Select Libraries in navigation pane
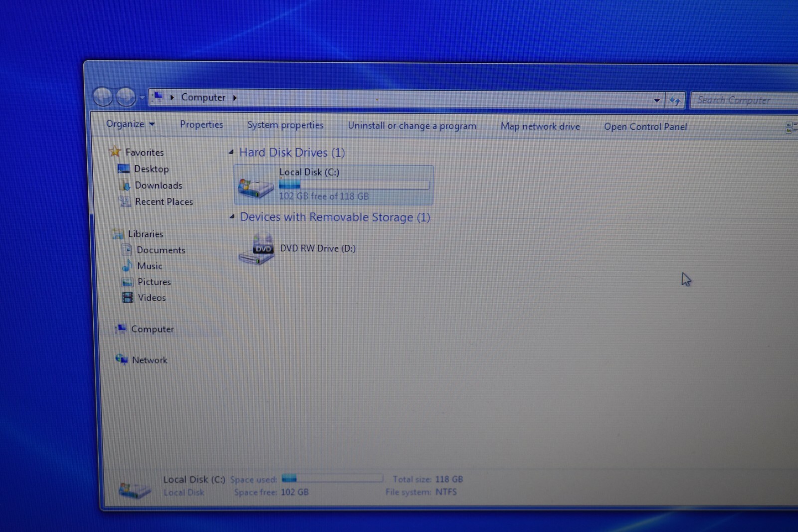 point(146,234)
